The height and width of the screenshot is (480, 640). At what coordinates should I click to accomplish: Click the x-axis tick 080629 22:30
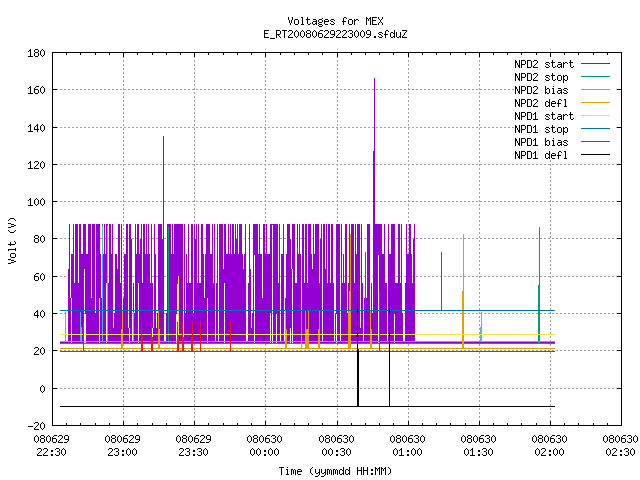click(x=51, y=446)
